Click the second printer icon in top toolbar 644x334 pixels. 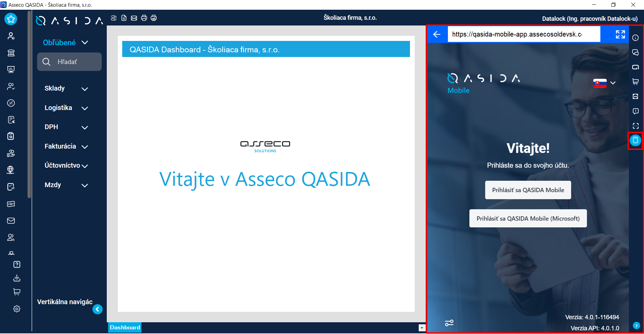coord(154,18)
